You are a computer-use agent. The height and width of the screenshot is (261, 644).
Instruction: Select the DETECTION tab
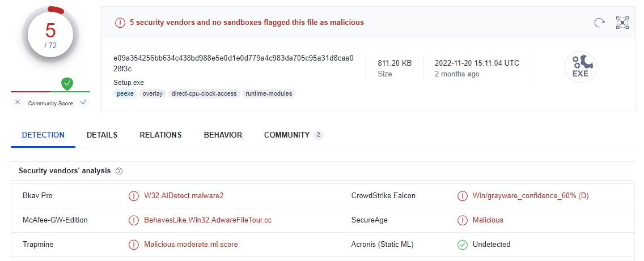click(43, 135)
